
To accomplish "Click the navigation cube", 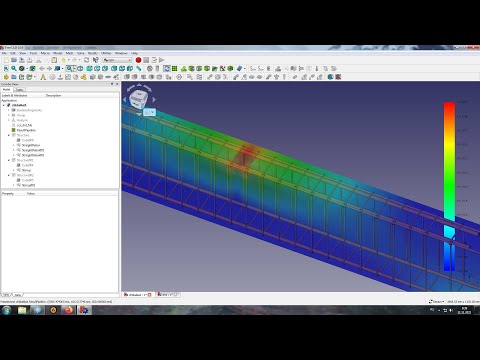I will point(138,99).
